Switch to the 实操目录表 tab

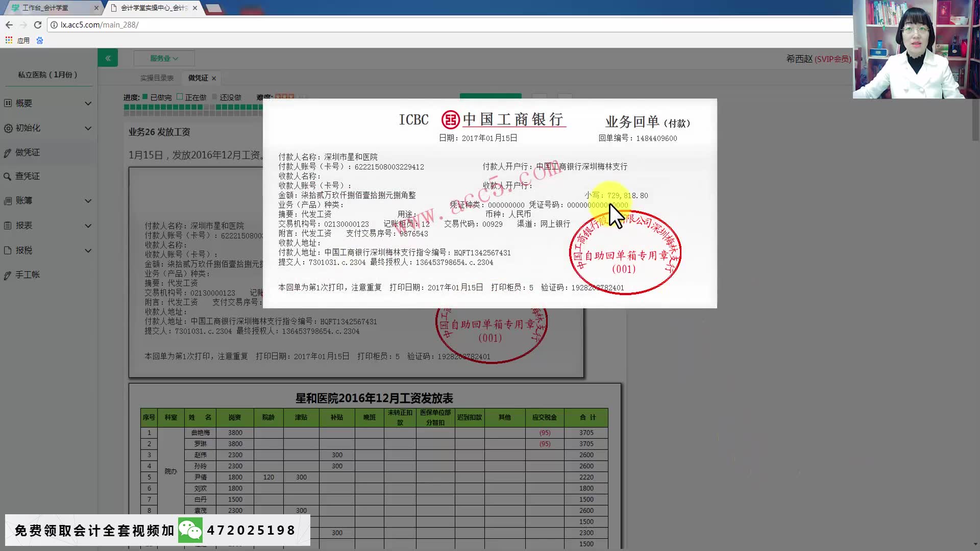pos(157,78)
